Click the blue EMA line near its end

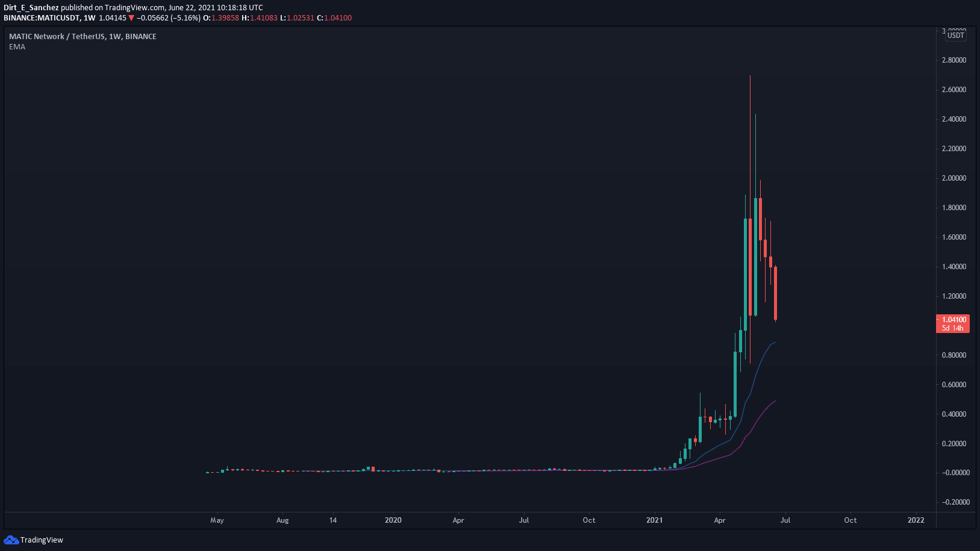point(772,343)
